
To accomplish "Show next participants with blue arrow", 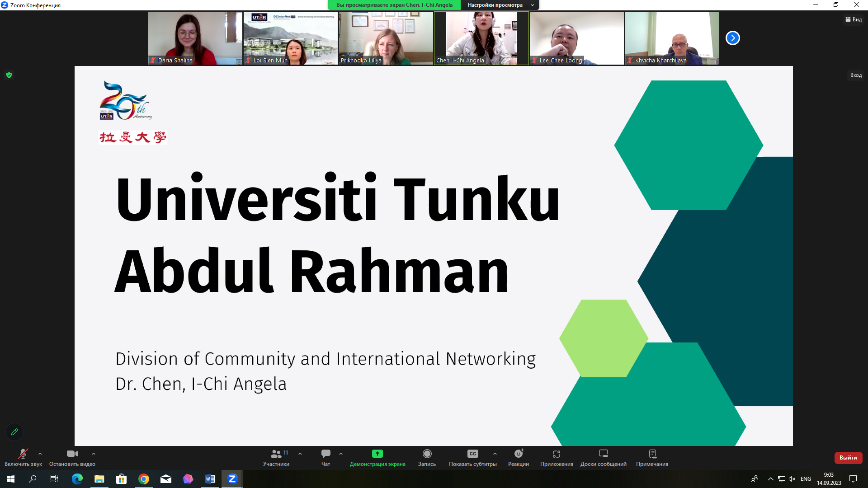I will click(732, 38).
